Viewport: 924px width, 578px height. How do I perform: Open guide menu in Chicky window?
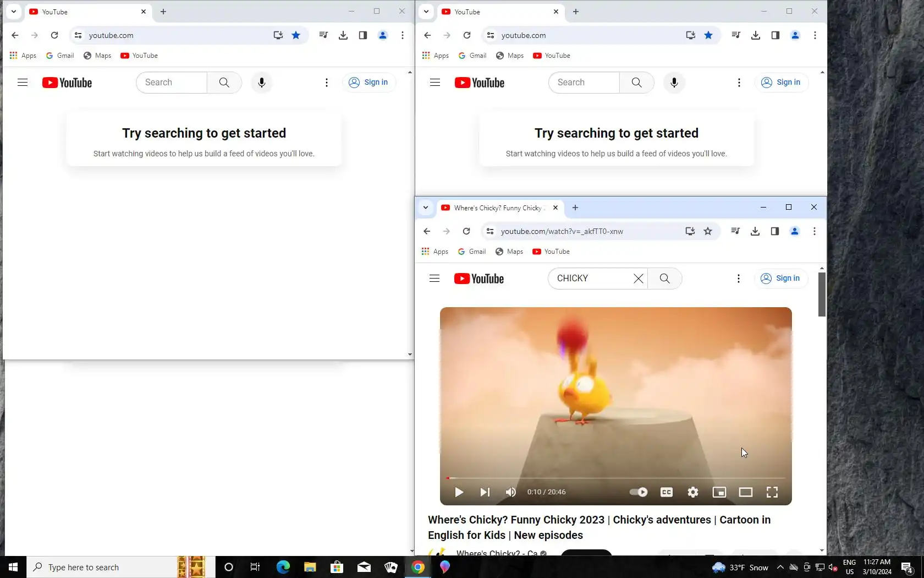[x=435, y=279]
